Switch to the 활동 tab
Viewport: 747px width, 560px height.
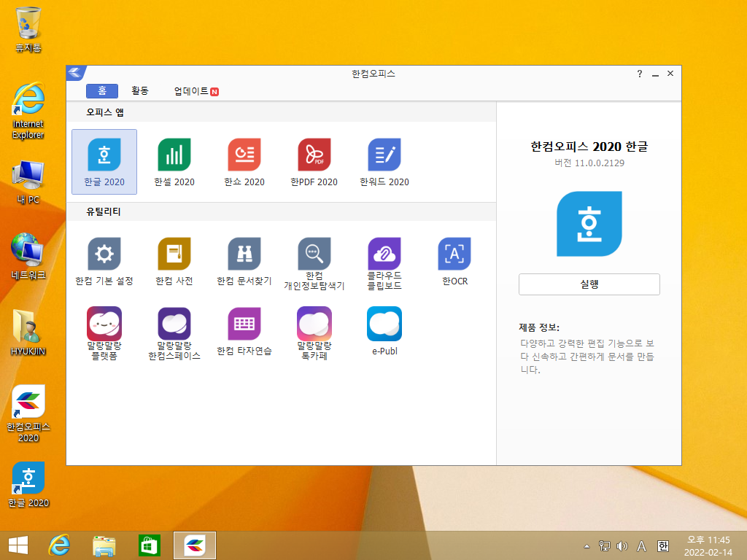140,91
